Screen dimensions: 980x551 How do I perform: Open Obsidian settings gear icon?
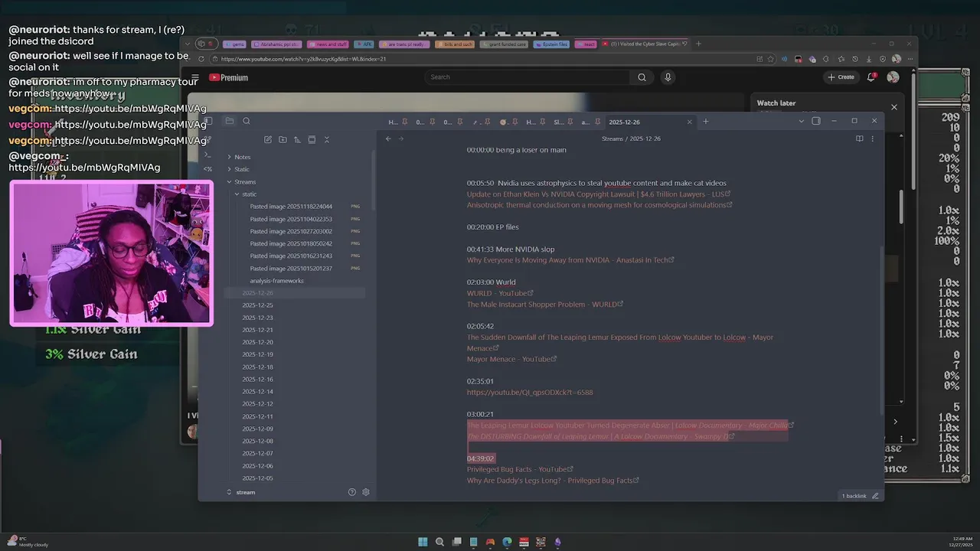(x=366, y=492)
